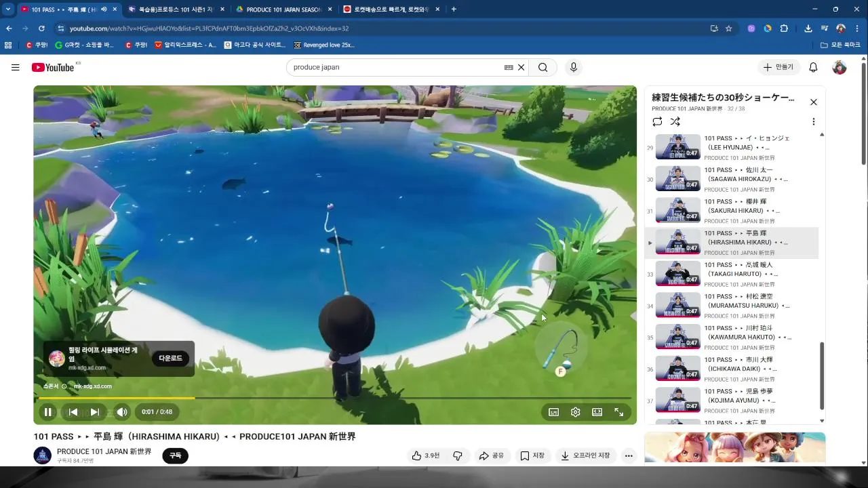Open the browser extensions puzzle icon
Image resolution: width=868 pixels, height=488 pixels.
[x=785, y=28]
